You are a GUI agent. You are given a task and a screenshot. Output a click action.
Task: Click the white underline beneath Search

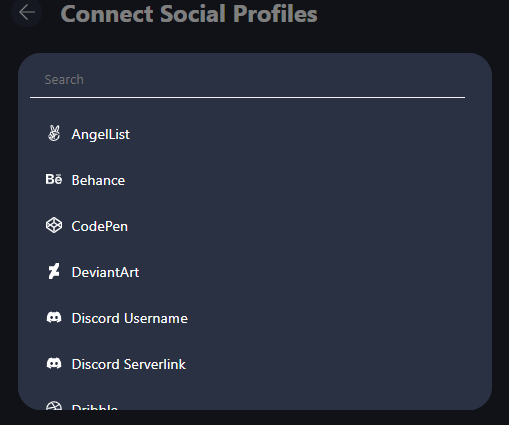247,97
